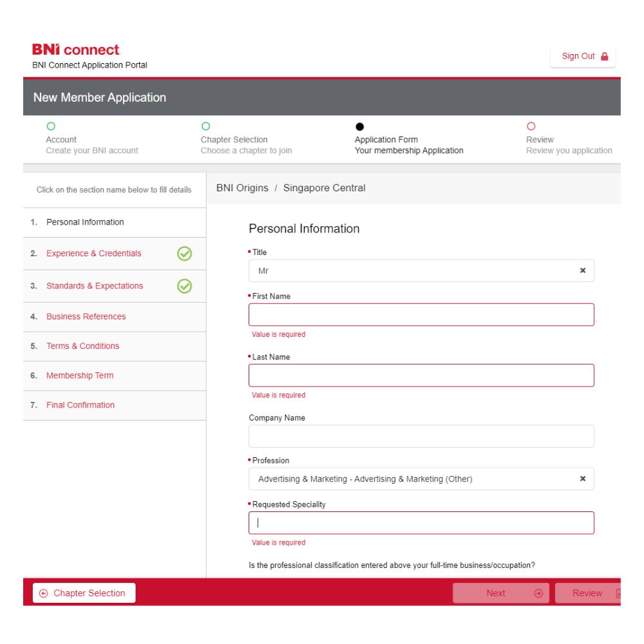Go to the Business References section
Image resolution: width=644 pixels, height=644 pixels.
point(86,317)
